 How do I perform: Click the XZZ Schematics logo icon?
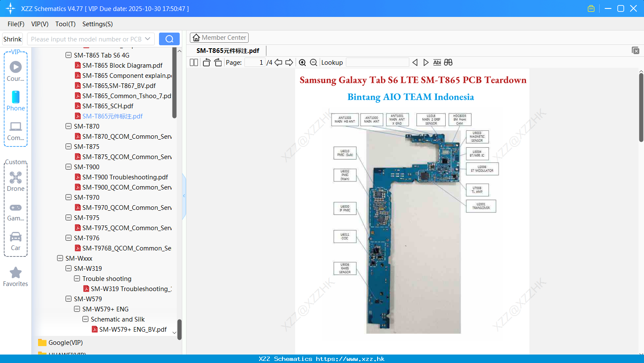point(10,8)
